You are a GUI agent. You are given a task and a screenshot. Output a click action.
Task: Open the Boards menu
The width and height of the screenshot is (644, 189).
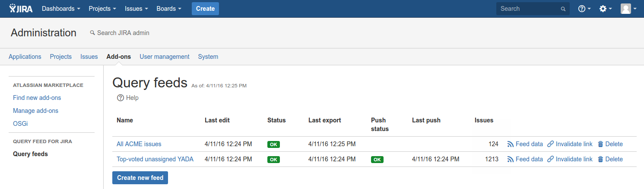pos(168,9)
